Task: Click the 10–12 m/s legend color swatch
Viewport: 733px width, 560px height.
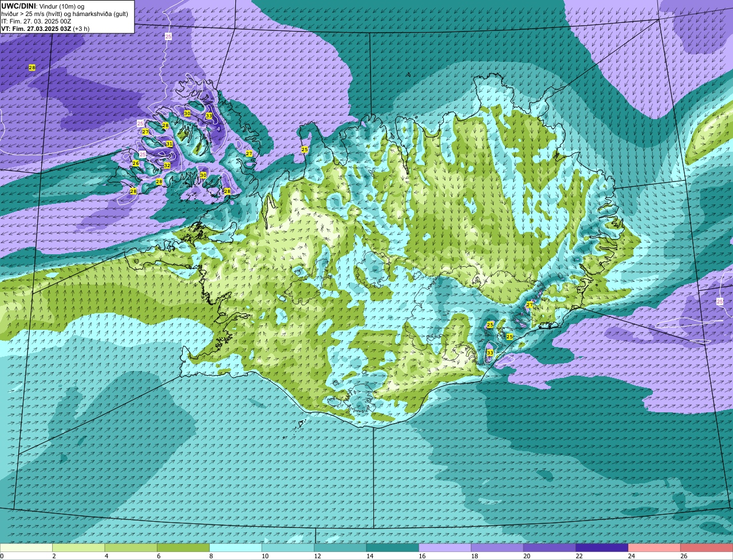Action: (x=288, y=548)
